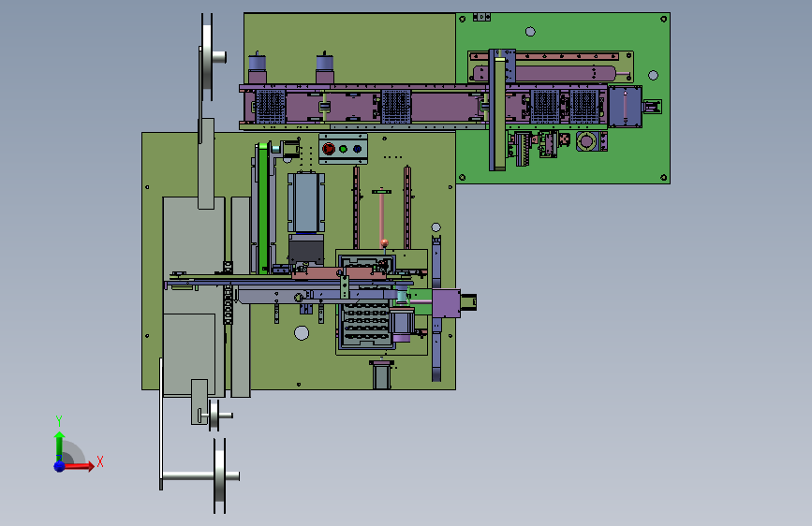This screenshot has width=812, height=526.
Task: Select the second cylindrical motor above the conveyor
Action: (x=325, y=67)
